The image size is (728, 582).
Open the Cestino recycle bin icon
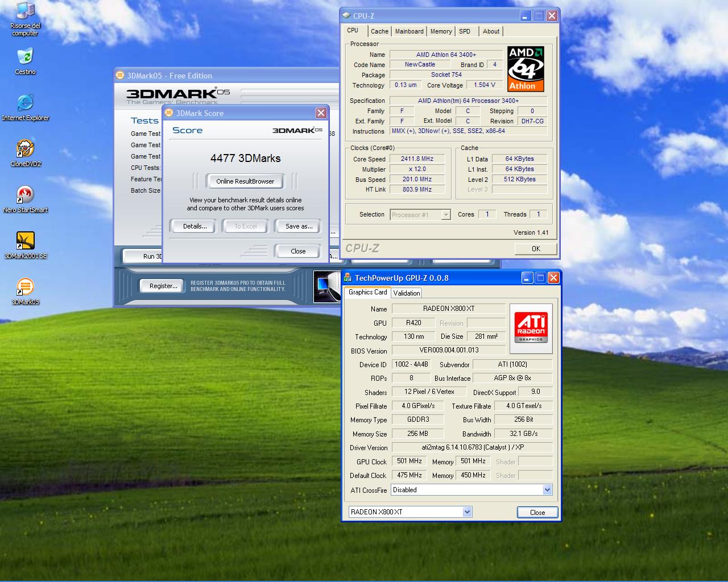tap(25, 61)
